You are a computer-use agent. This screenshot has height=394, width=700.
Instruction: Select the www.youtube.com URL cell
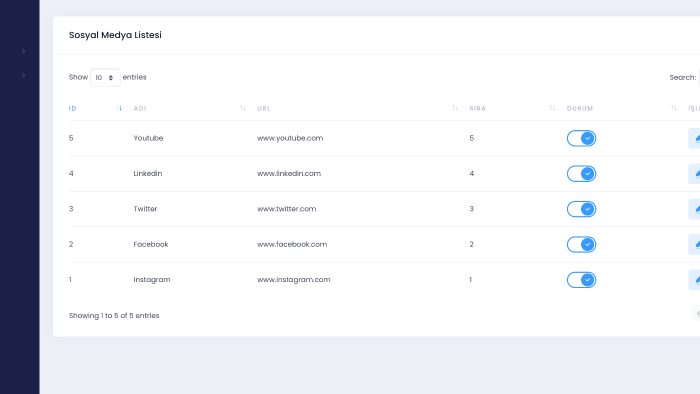pyautogui.click(x=290, y=138)
